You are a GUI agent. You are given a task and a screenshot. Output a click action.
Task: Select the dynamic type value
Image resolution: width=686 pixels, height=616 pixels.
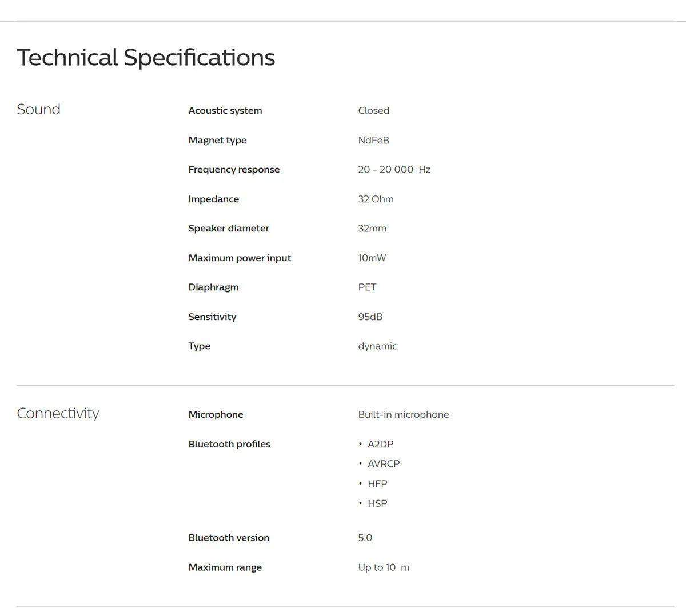[x=377, y=346]
